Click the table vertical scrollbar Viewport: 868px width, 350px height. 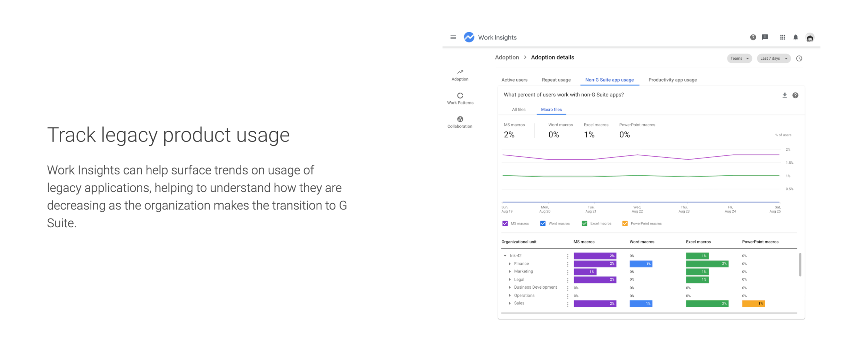pyautogui.click(x=800, y=265)
